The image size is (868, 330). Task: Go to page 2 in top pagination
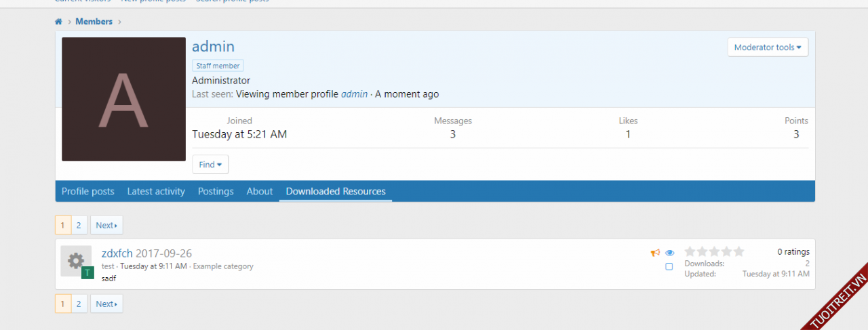pos(79,225)
